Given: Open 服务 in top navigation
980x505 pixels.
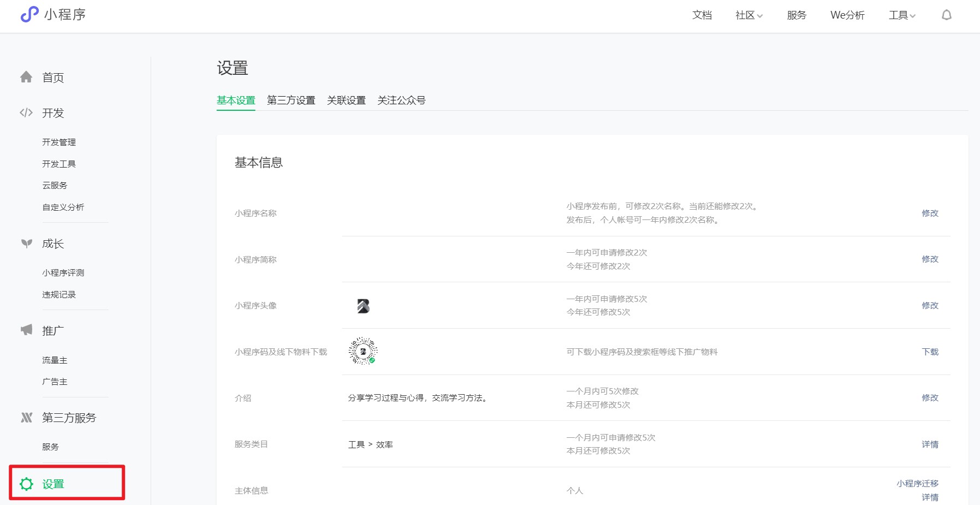Looking at the screenshot, I should pos(796,15).
